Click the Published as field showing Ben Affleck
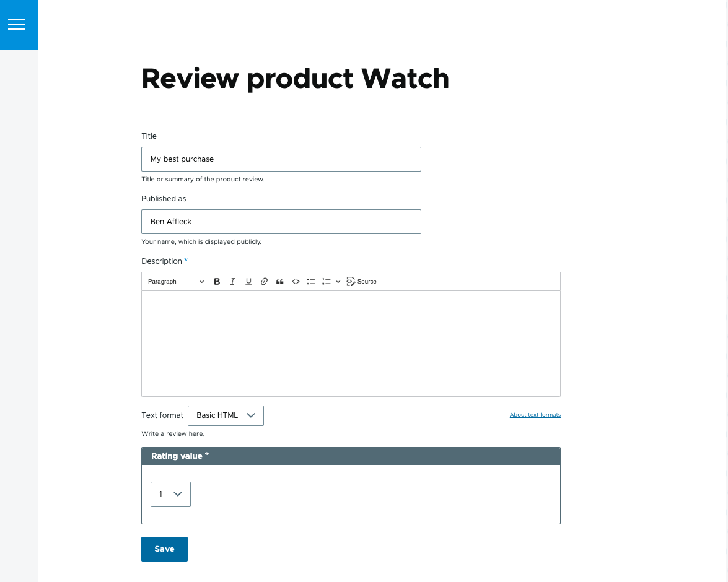The width and height of the screenshot is (728, 582). coord(281,222)
